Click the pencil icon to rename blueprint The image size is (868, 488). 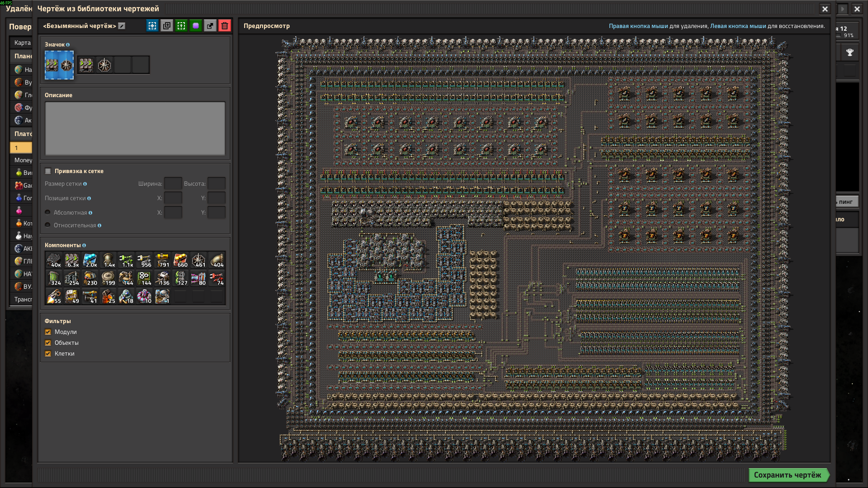tap(122, 26)
